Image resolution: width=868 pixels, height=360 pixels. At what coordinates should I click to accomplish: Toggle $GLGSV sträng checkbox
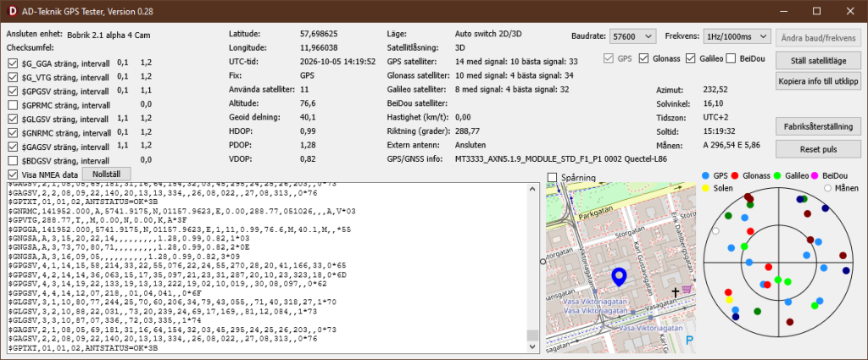tap(13, 119)
